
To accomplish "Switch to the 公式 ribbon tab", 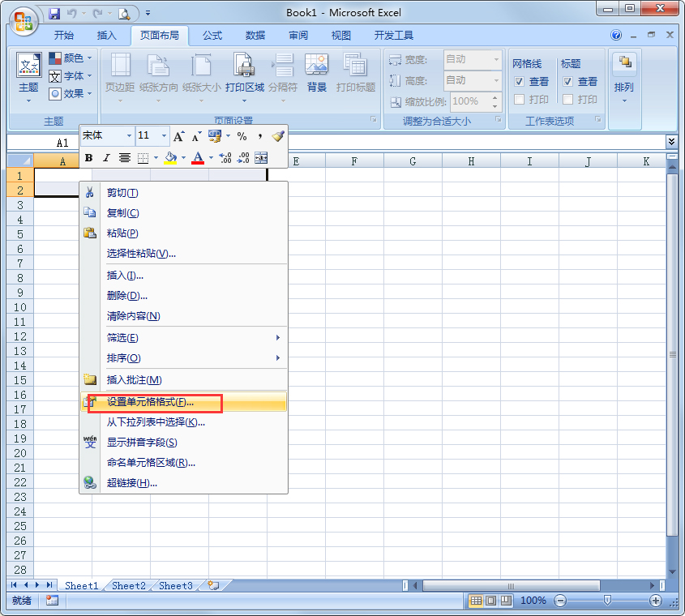I will click(x=212, y=35).
